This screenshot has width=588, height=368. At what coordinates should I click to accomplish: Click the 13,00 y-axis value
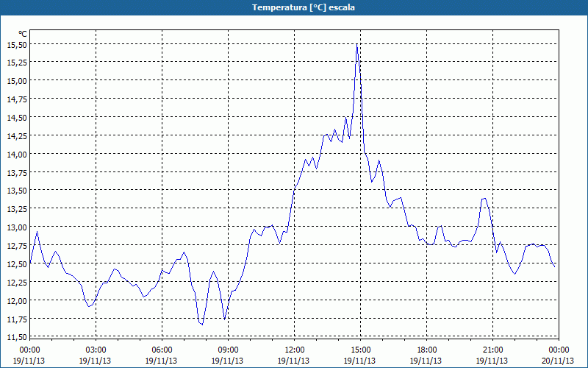17,227
